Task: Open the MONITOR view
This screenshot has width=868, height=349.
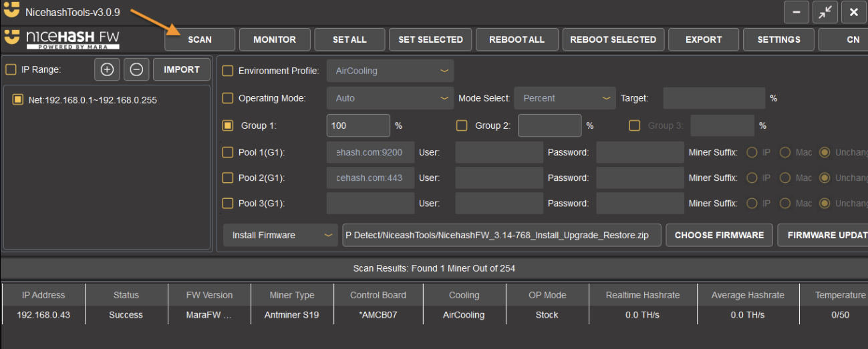Action: coord(275,39)
